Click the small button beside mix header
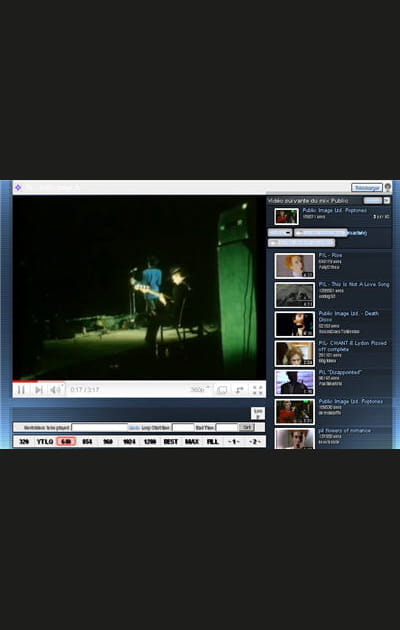 tap(373, 200)
